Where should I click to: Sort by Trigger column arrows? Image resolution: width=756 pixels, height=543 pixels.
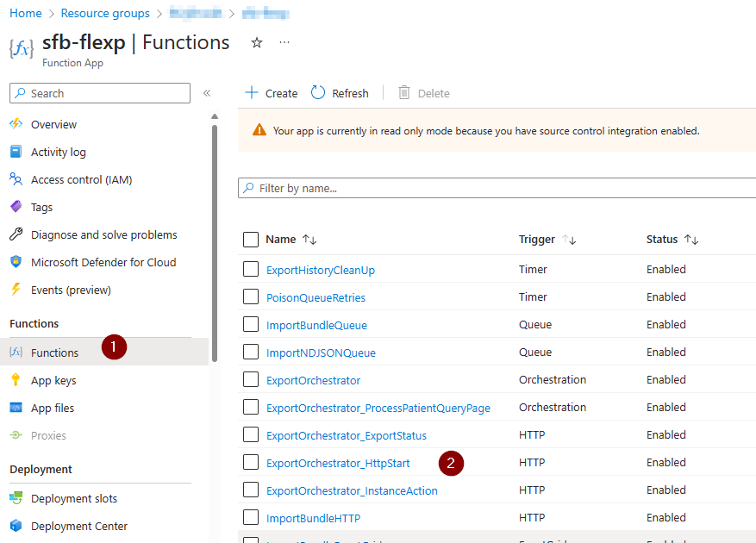pos(569,240)
